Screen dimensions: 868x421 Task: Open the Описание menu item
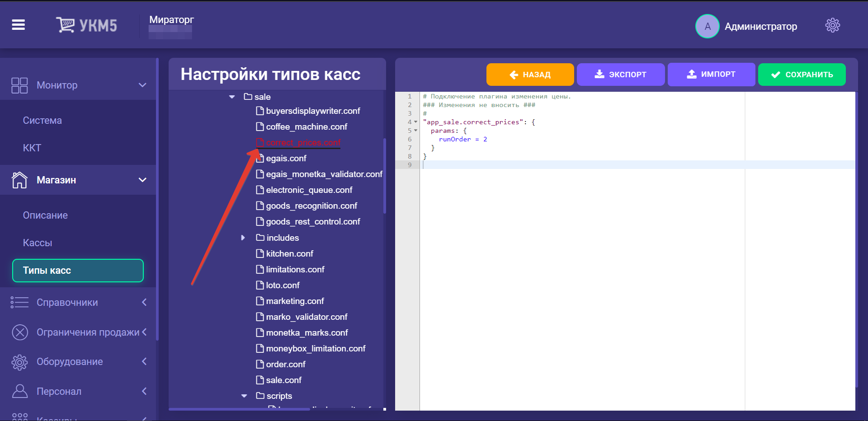pos(45,215)
